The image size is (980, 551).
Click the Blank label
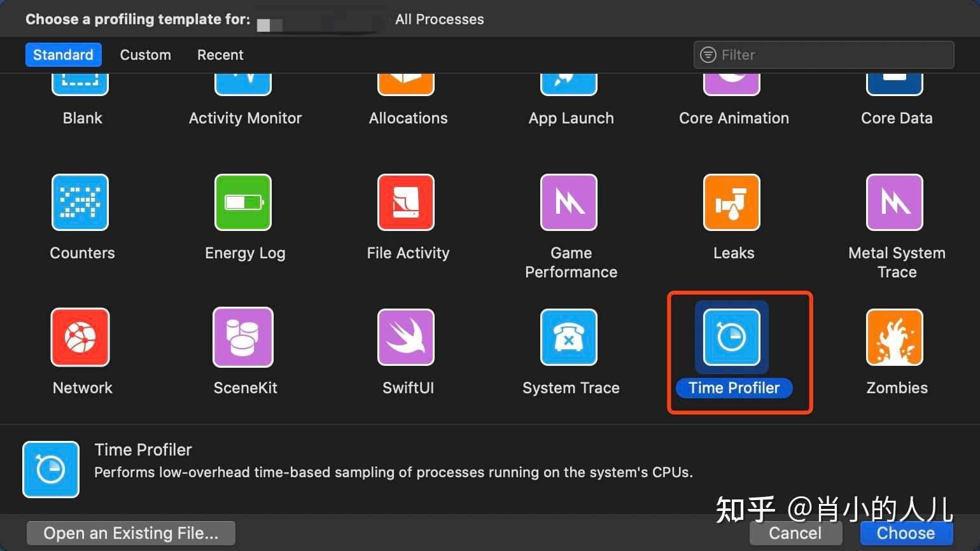click(83, 118)
